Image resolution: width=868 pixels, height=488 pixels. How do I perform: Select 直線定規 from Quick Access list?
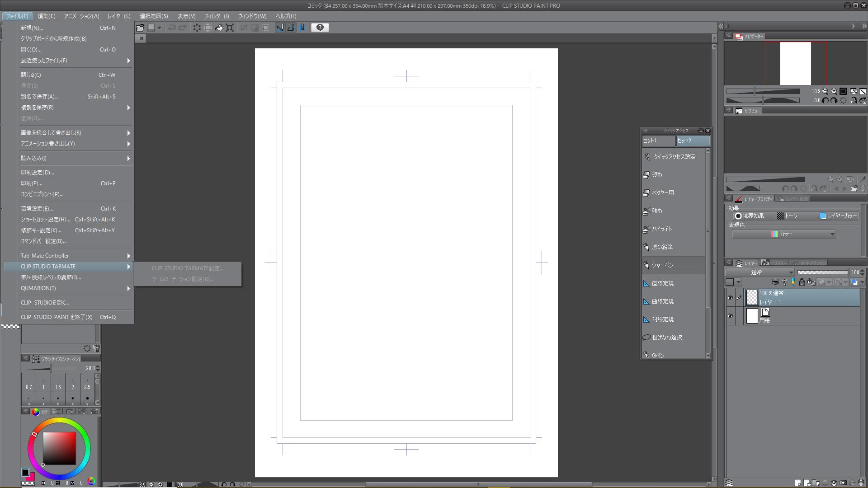coord(662,283)
